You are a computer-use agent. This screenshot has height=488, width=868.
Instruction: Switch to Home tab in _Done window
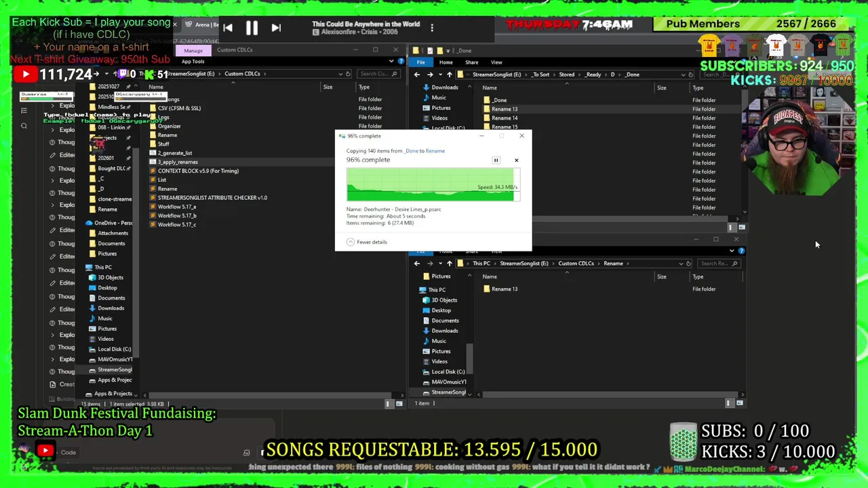point(446,62)
